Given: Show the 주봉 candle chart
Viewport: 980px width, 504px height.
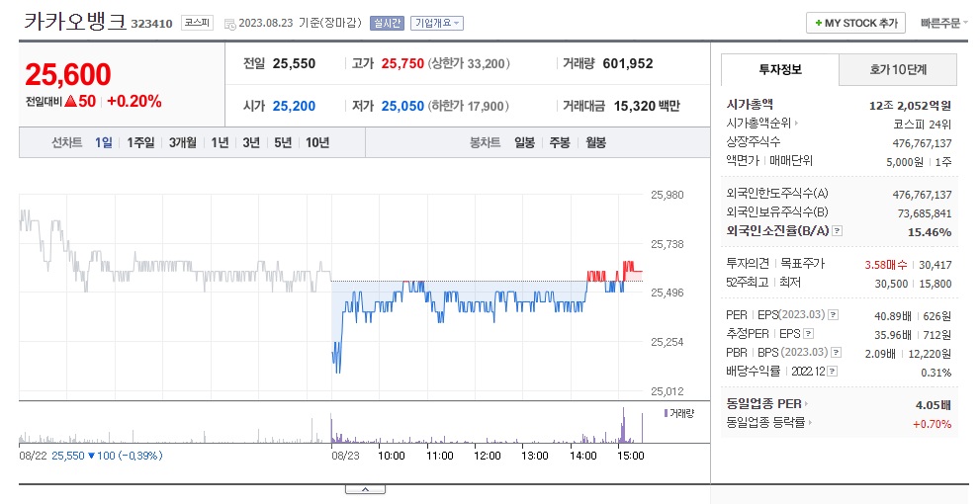Looking at the screenshot, I should pos(560,142).
